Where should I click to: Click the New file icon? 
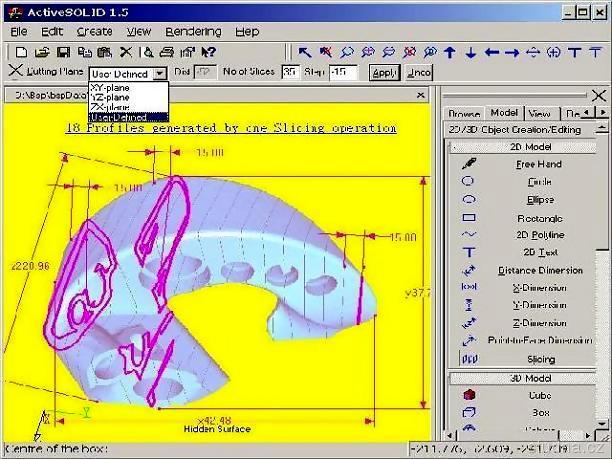pyautogui.click(x=21, y=52)
